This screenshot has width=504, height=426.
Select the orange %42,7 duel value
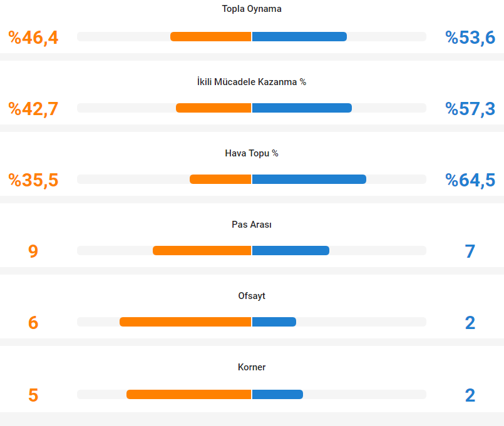coord(33,109)
